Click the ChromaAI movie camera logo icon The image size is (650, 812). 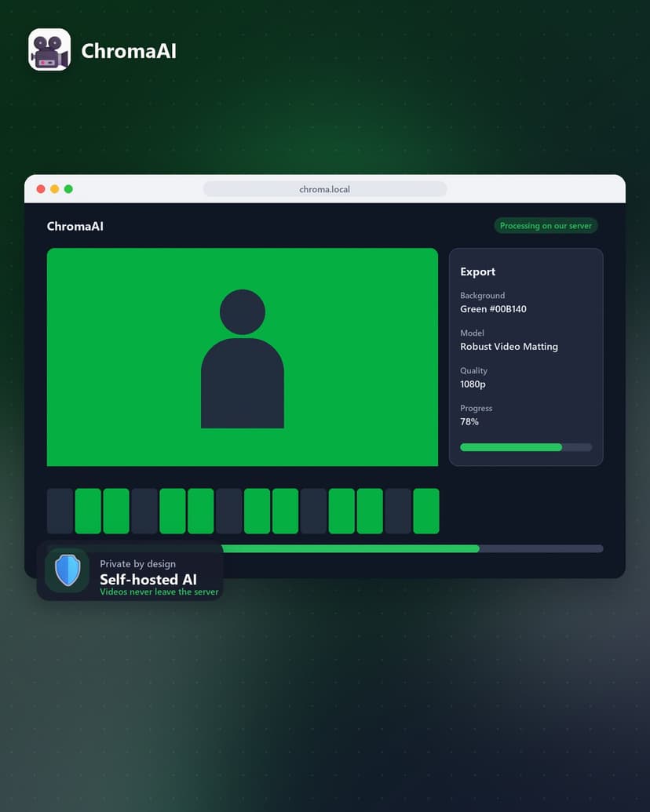pos(49,49)
